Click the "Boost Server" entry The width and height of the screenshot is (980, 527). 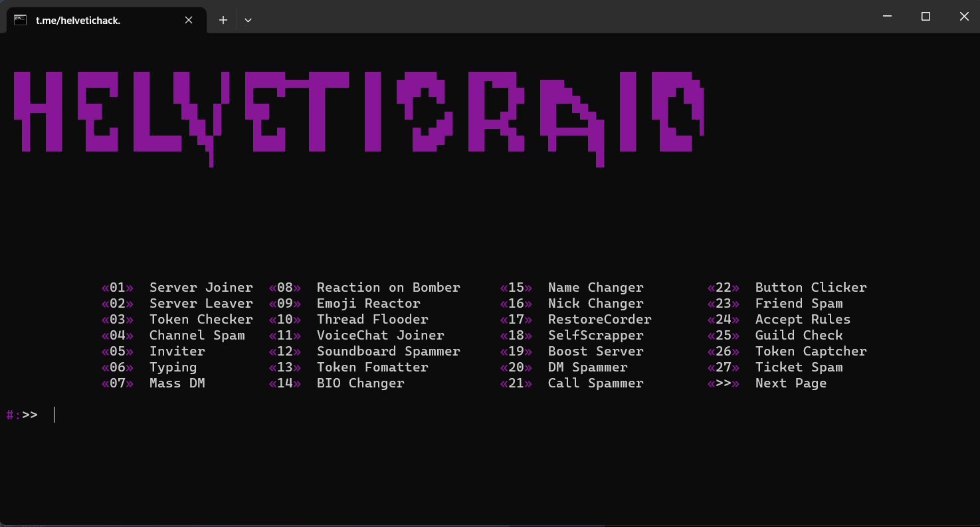tap(596, 352)
